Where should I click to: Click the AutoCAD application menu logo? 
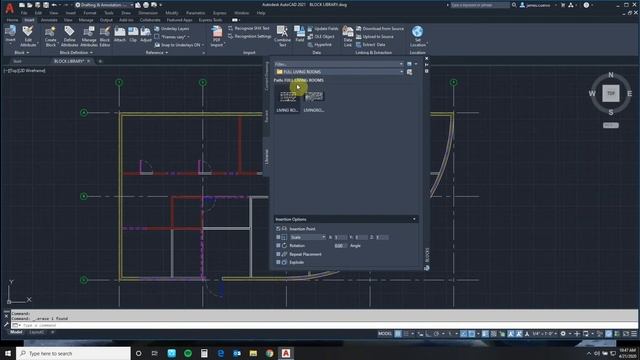9,8
